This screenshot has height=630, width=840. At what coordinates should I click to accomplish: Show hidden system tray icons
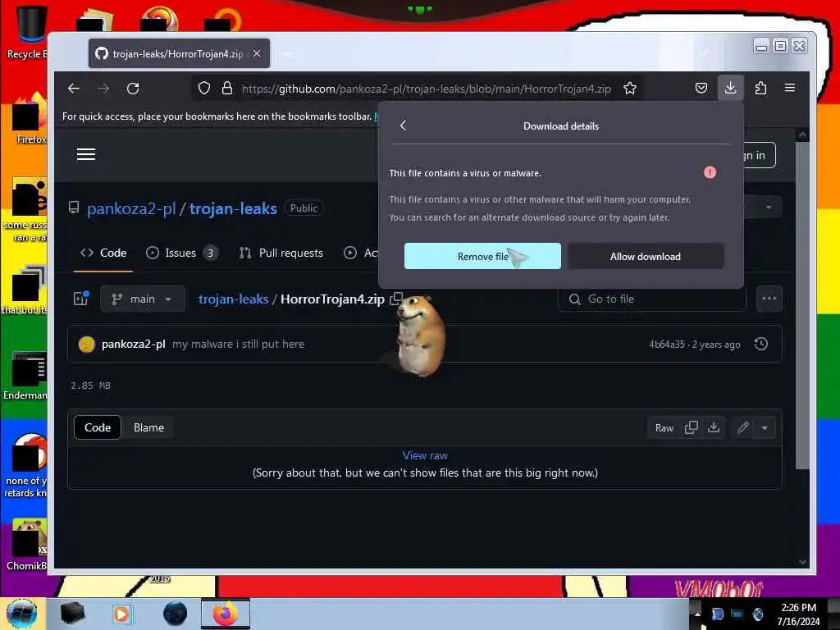click(696, 614)
